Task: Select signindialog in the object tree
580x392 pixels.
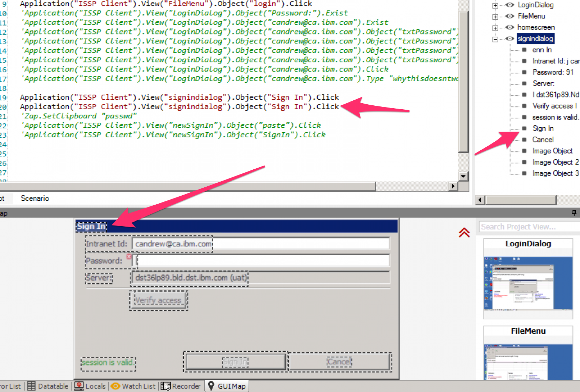Action: tap(535, 39)
